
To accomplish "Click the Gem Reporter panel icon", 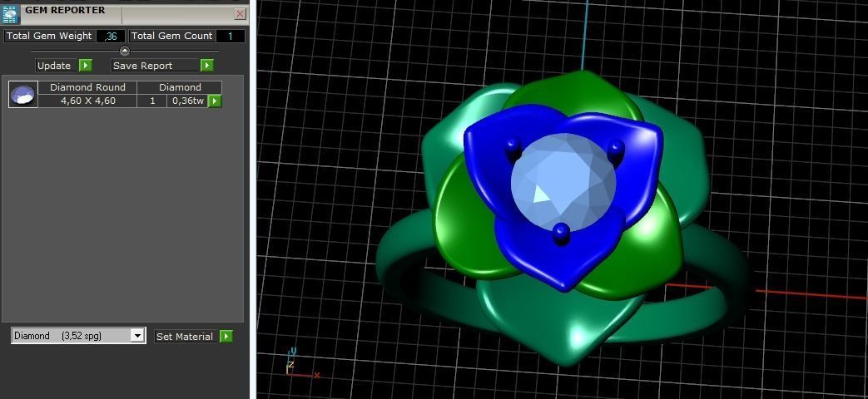I will coord(10,14).
